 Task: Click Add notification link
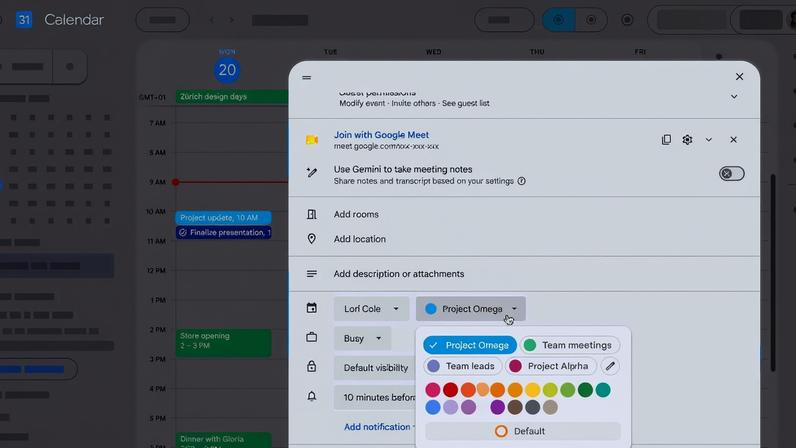coord(377,427)
